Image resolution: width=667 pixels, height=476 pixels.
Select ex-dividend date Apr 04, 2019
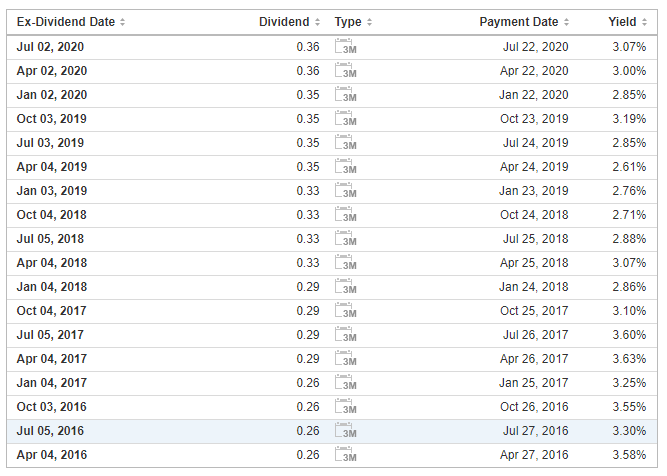click(52, 167)
